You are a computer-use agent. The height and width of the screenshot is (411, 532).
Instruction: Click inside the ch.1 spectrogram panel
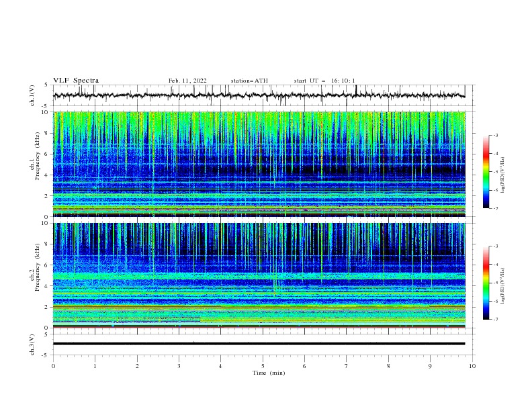pos(259,164)
